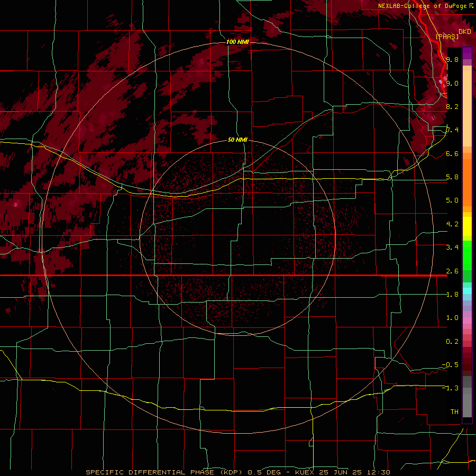Click the 100 NMI range ring label
Viewport: 476px width, 476px height.
coord(237,42)
